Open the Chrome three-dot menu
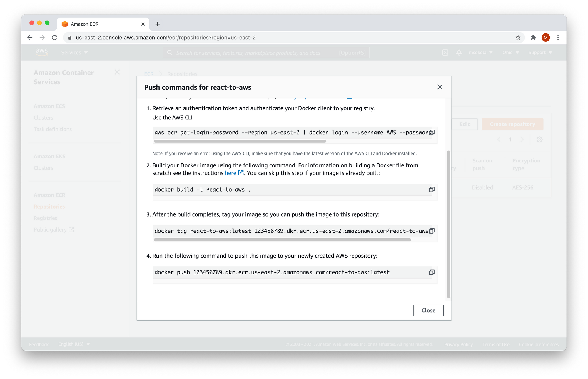The width and height of the screenshot is (588, 379). click(x=558, y=38)
